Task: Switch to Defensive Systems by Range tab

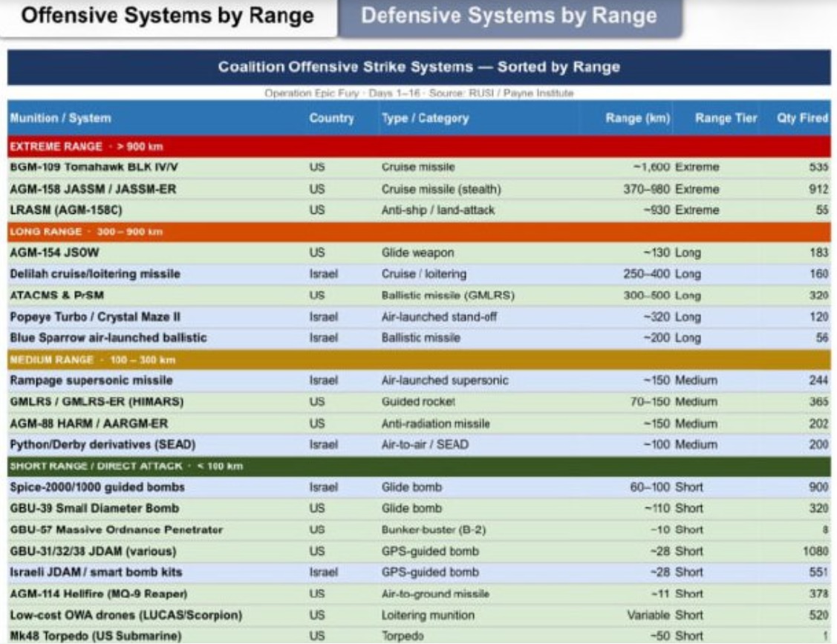Action: point(509,16)
